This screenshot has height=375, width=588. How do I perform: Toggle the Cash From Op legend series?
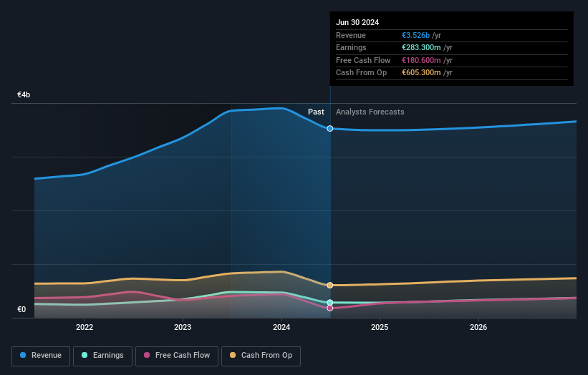pyautogui.click(x=261, y=356)
